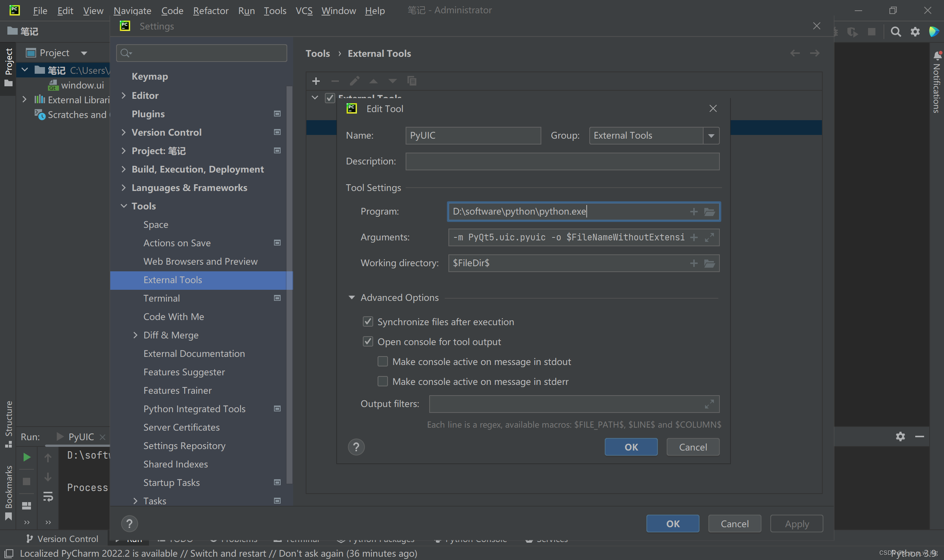Open the File menu
The image size is (944, 560).
(40, 11)
